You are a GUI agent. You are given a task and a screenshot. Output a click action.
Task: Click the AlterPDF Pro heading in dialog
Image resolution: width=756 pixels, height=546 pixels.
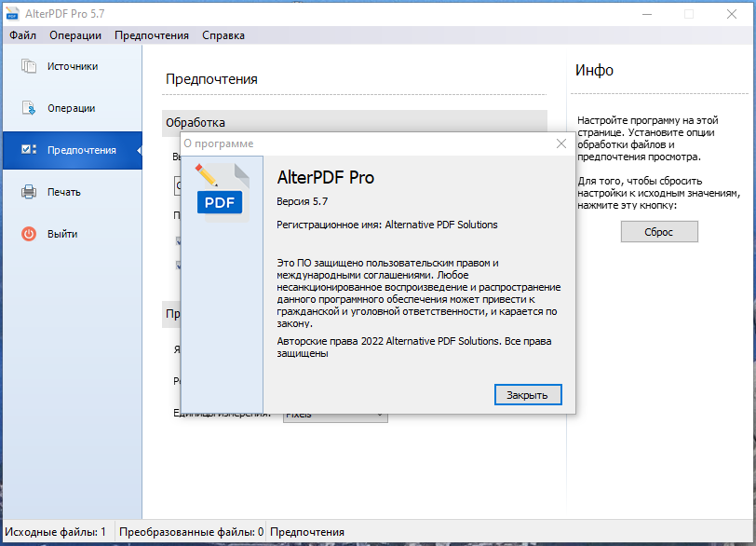pyautogui.click(x=326, y=178)
